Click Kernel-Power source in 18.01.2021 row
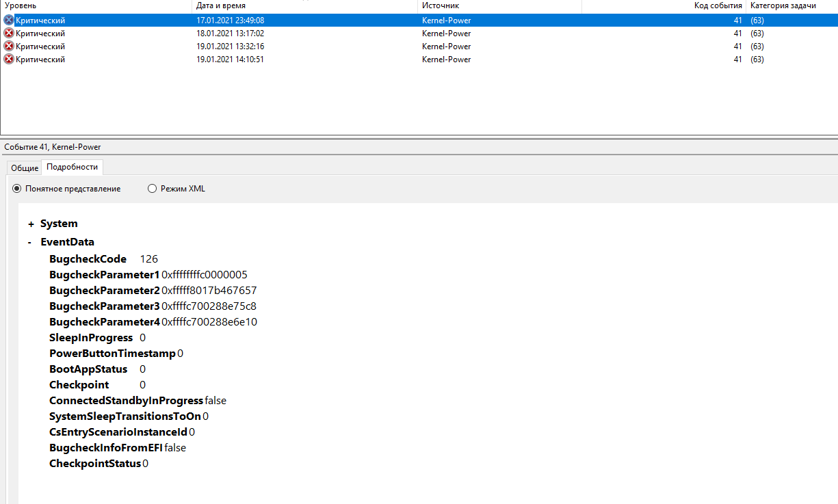 click(446, 34)
